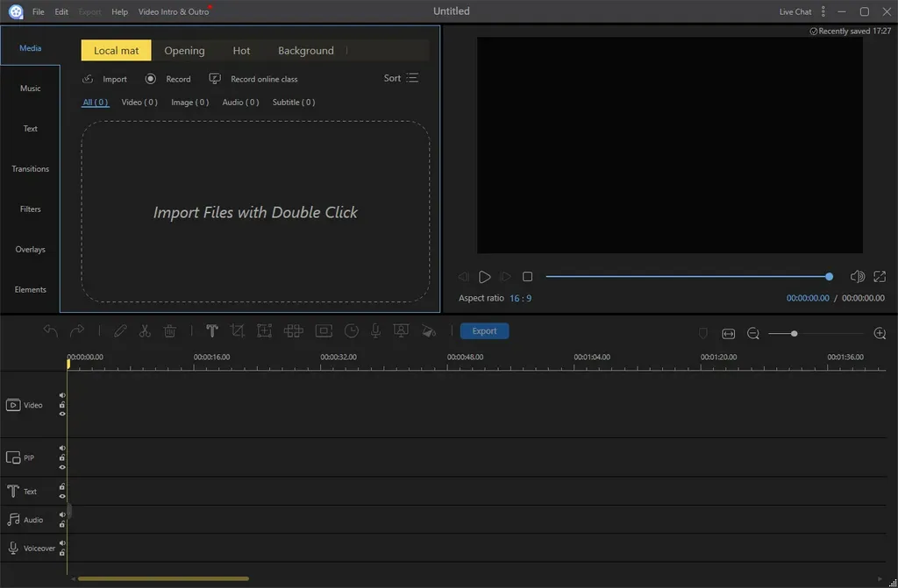Filter media by Video ( 0 )
Image resolution: width=898 pixels, height=588 pixels.
click(x=139, y=102)
